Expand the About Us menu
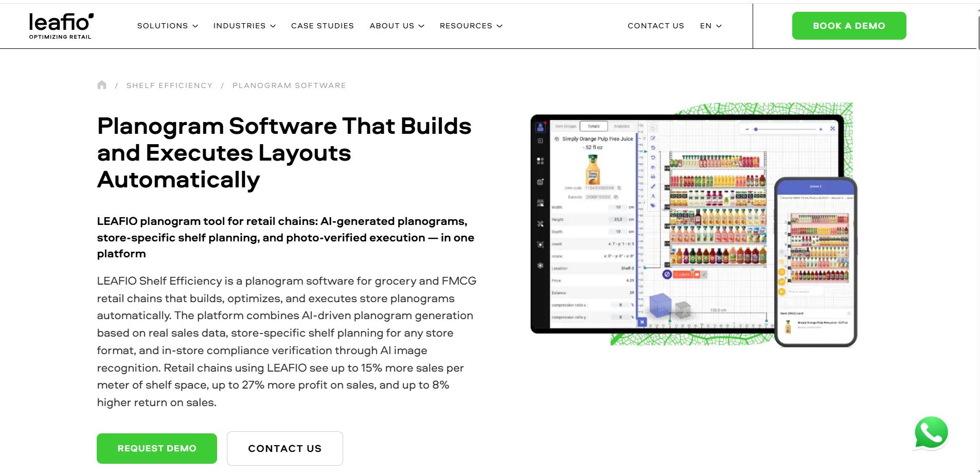 coord(397,26)
